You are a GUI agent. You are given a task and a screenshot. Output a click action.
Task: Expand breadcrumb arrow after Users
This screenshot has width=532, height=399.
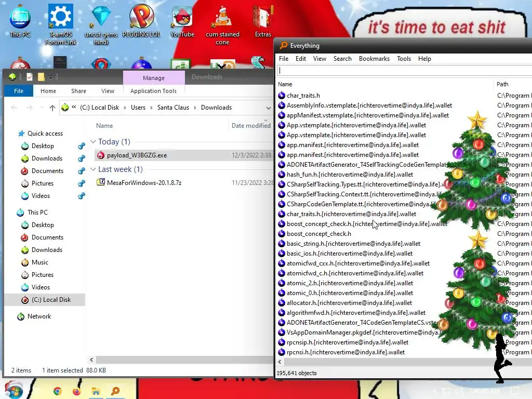[151, 108]
